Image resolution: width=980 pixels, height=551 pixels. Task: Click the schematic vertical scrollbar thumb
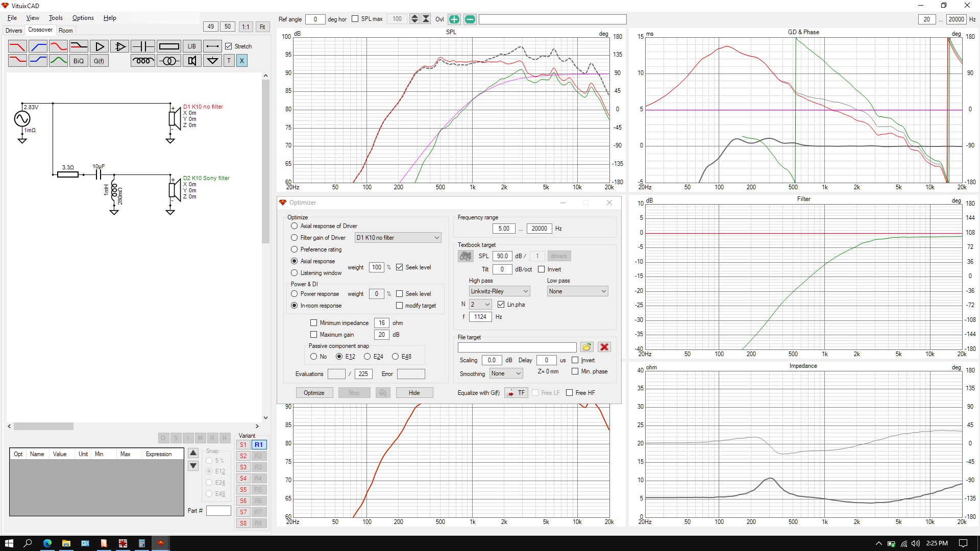265,162
